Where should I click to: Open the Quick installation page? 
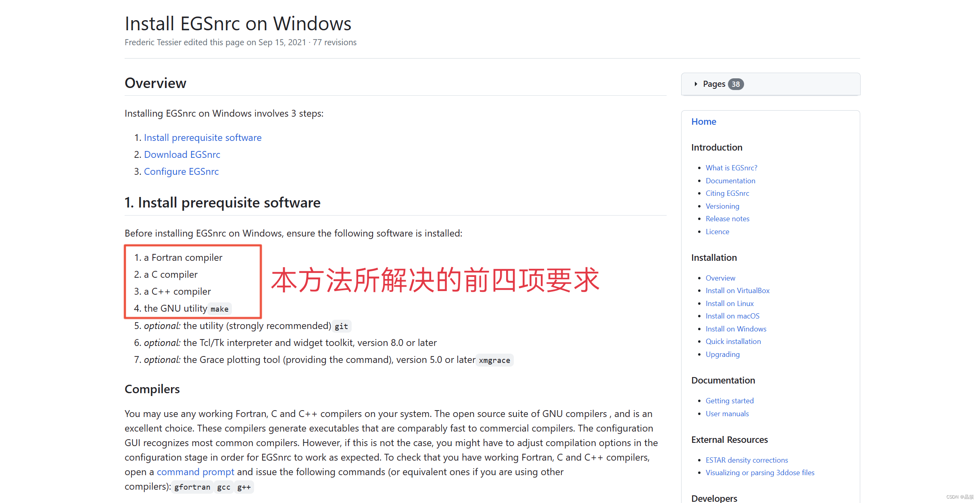733,341
